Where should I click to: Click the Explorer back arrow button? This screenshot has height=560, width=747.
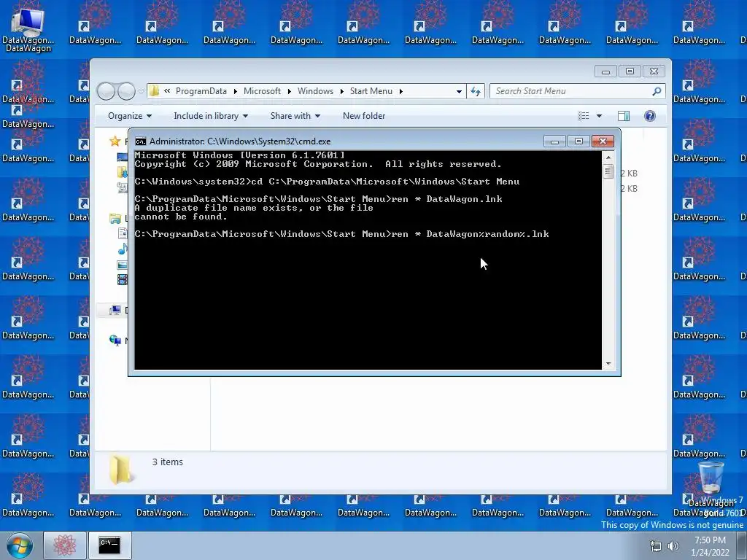[x=107, y=91]
